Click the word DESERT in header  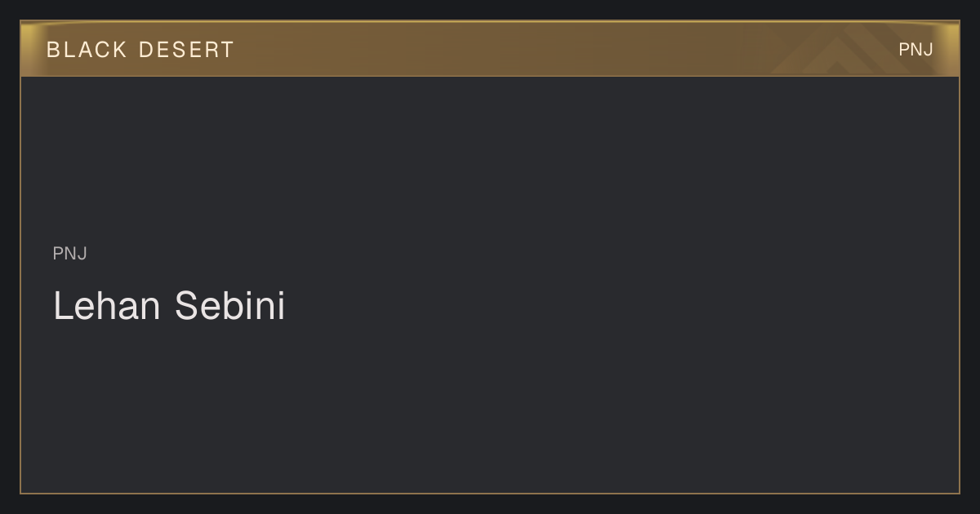point(186,50)
